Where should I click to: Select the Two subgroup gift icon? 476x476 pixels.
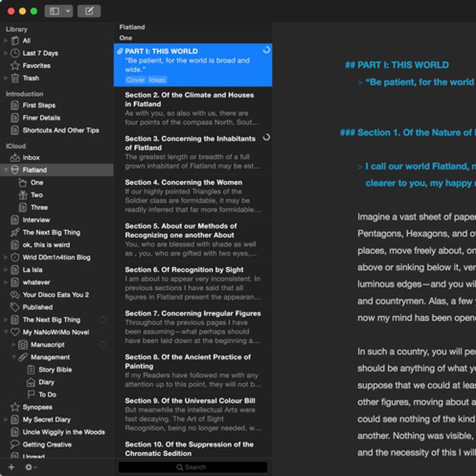coord(23,195)
